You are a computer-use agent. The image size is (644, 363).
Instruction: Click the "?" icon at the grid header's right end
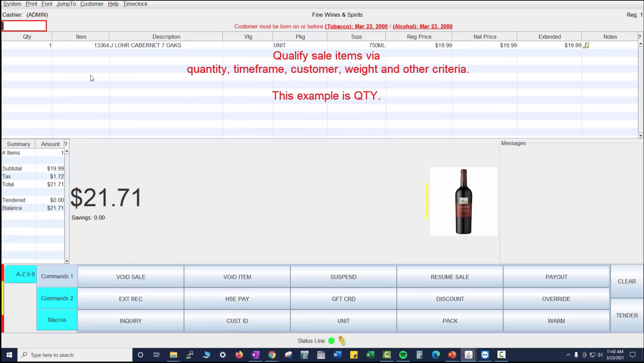(x=639, y=36)
